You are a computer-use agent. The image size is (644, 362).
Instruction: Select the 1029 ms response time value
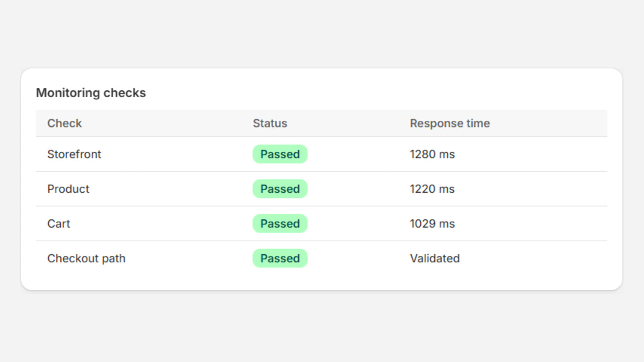coord(432,224)
